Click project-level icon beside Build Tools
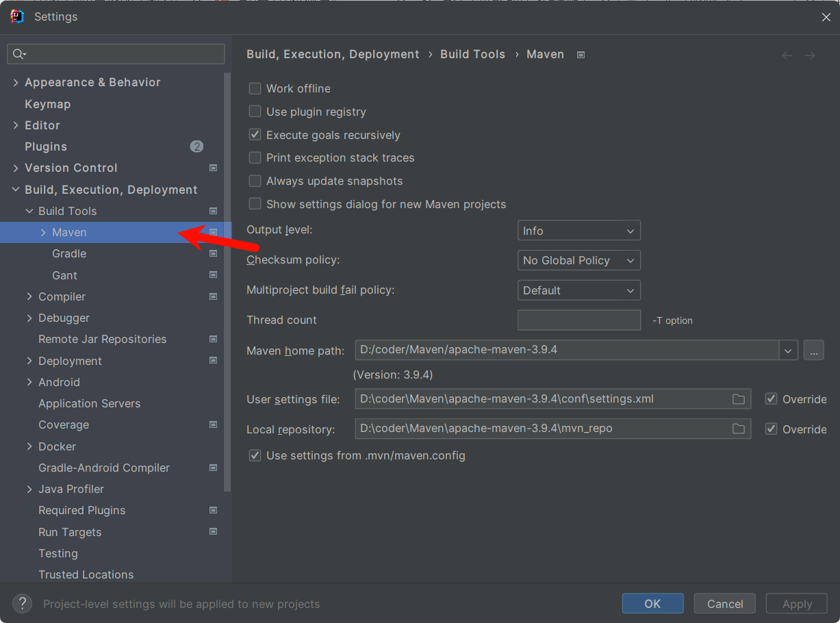The image size is (840, 623). [213, 211]
